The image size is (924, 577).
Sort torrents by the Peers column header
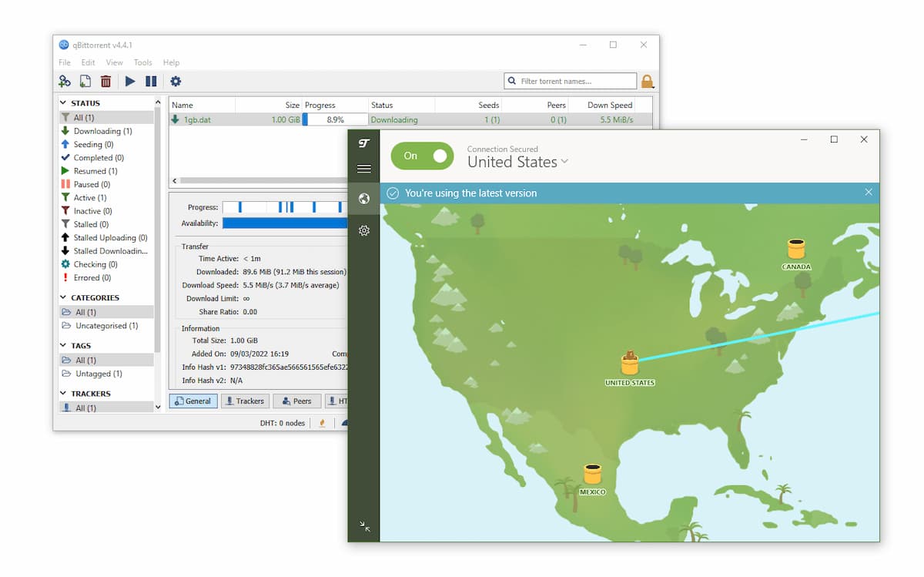click(x=534, y=105)
